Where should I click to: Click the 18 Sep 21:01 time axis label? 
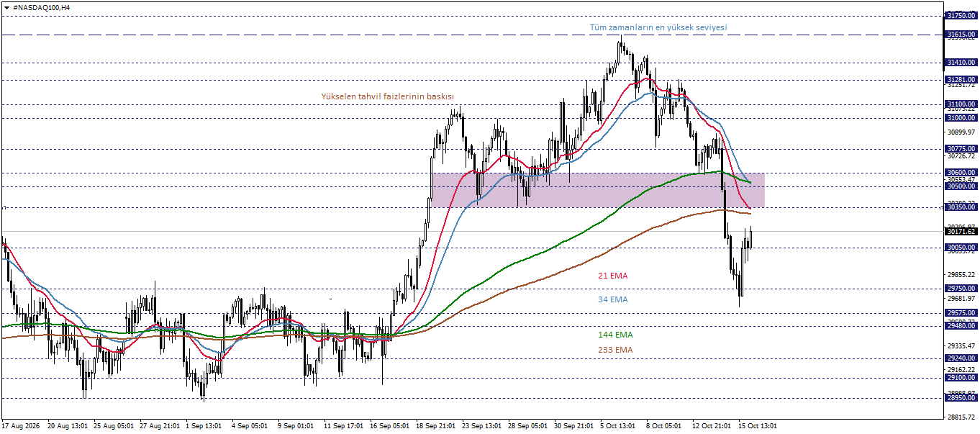(x=435, y=426)
